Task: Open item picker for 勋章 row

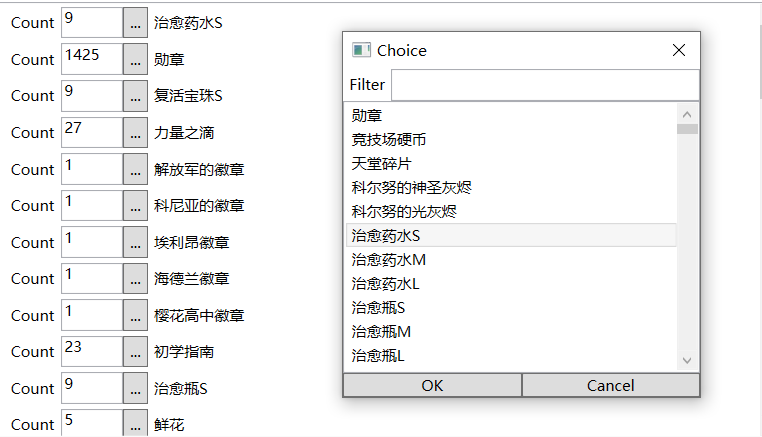Action: coord(135,59)
